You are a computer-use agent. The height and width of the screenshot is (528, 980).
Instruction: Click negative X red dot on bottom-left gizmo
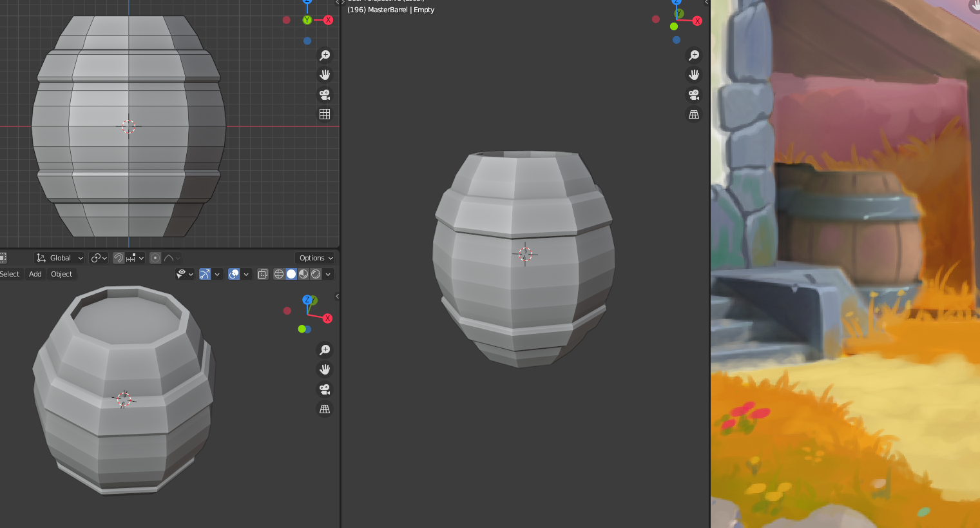tap(287, 311)
